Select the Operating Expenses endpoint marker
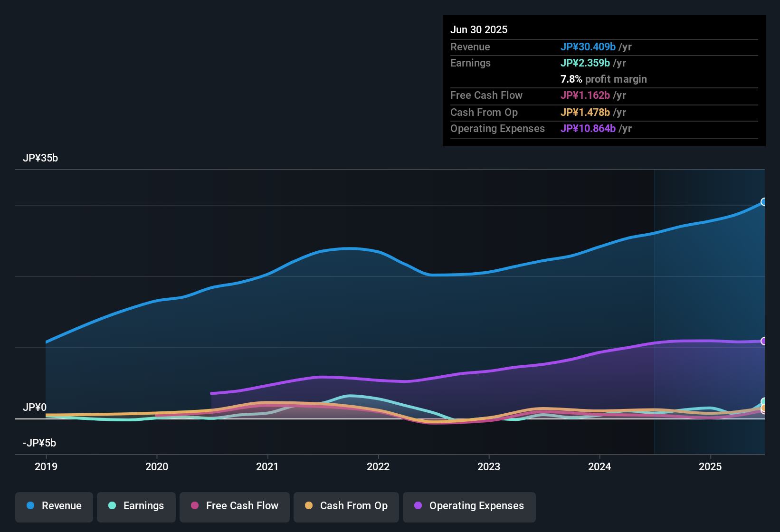 (x=764, y=341)
